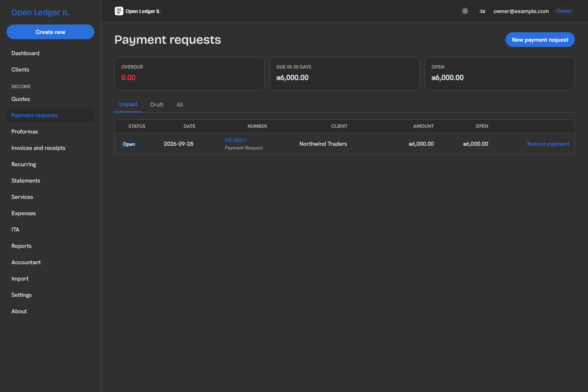Show the All tab
Screen dimensions: 588x392
[x=180, y=105]
